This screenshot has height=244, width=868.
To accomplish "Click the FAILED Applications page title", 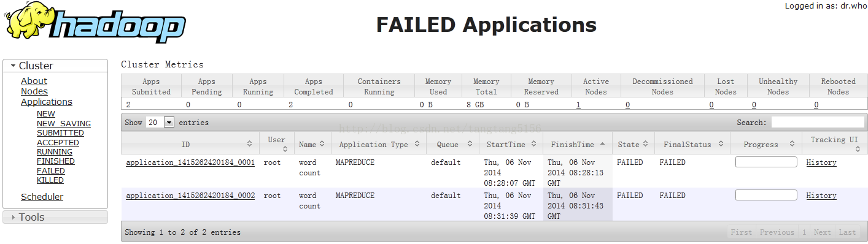I will (486, 25).
